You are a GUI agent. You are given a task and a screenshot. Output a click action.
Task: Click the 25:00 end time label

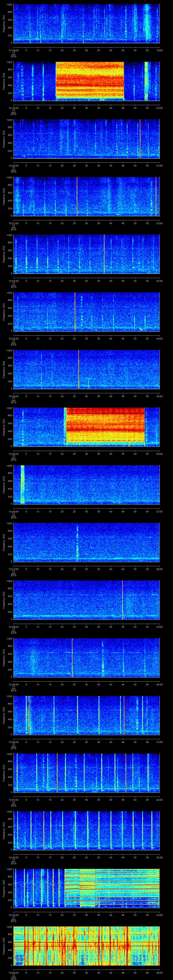160,396
